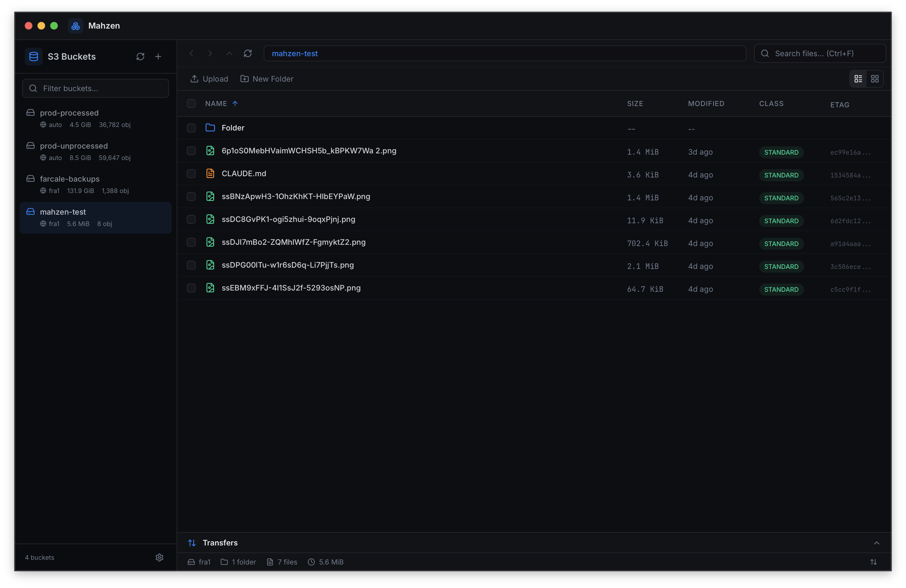This screenshot has height=588, width=906.
Task: Go up to parent directory
Action: point(229,54)
